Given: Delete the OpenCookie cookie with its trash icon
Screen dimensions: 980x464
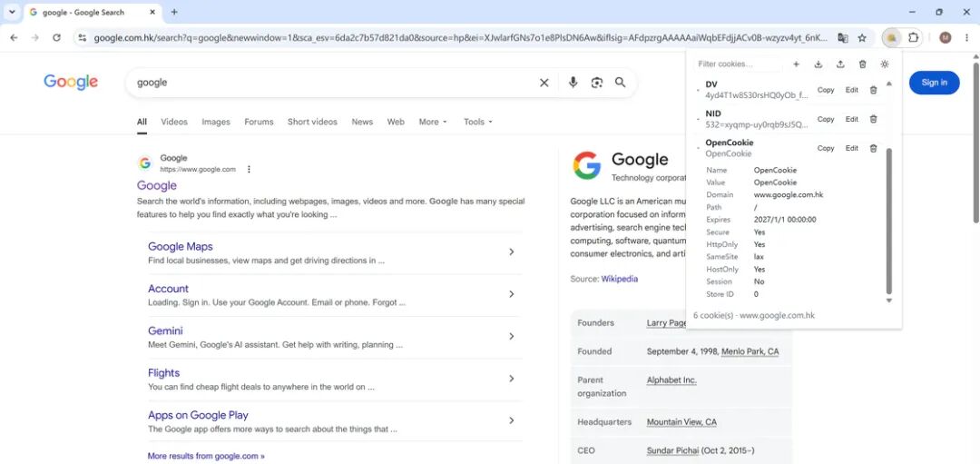Looking at the screenshot, I should point(873,148).
